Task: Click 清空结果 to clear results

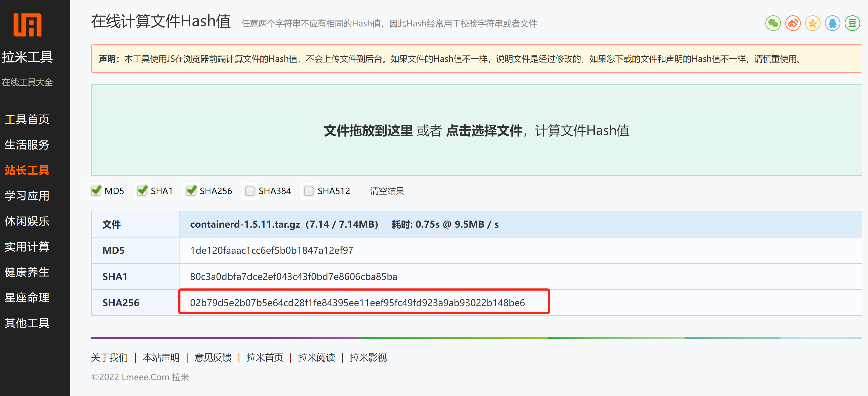Action: [x=387, y=191]
